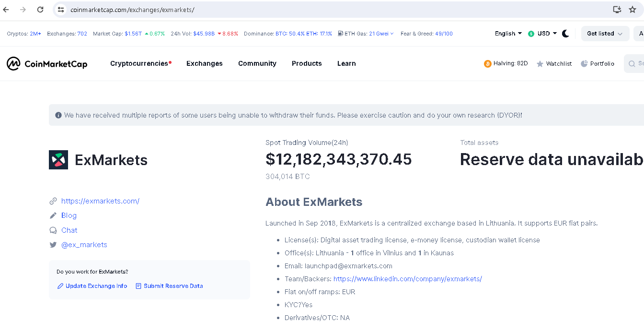Click the About ExMarkets heading
This screenshot has width=644, height=322.
[314, 202]
